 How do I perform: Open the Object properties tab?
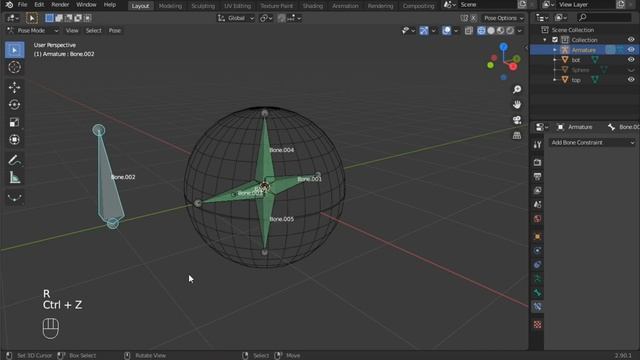[x=538, y=236]
